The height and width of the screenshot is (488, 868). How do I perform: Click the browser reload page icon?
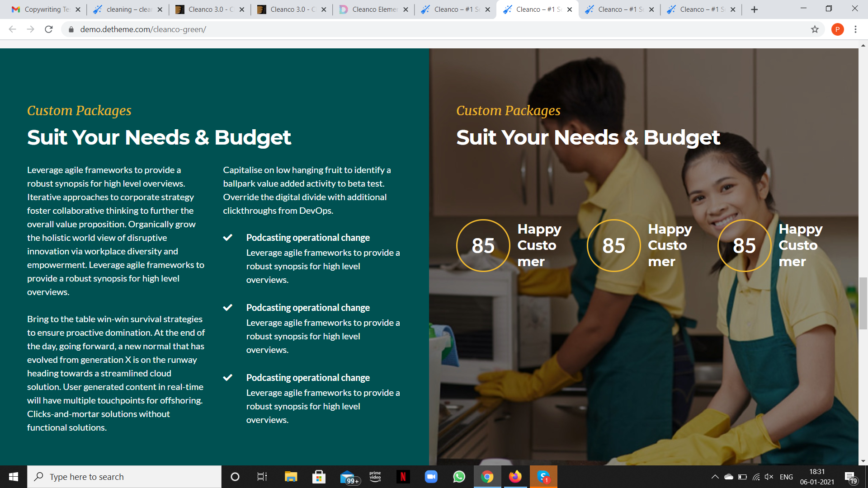(49, 29)
